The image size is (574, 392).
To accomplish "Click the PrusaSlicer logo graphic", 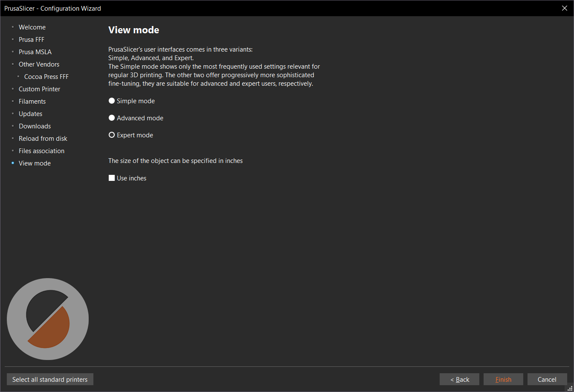I will click(48, 319).
